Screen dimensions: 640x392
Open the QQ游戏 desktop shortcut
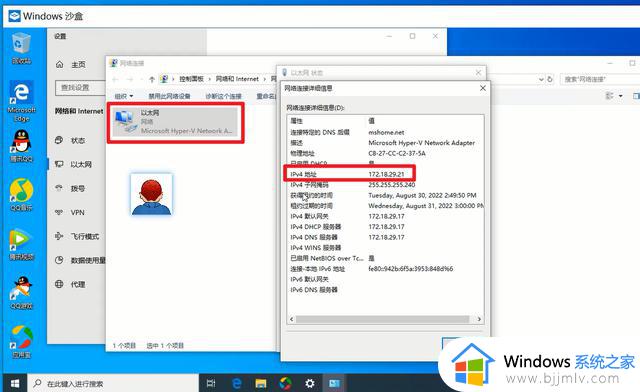point(21,293)
